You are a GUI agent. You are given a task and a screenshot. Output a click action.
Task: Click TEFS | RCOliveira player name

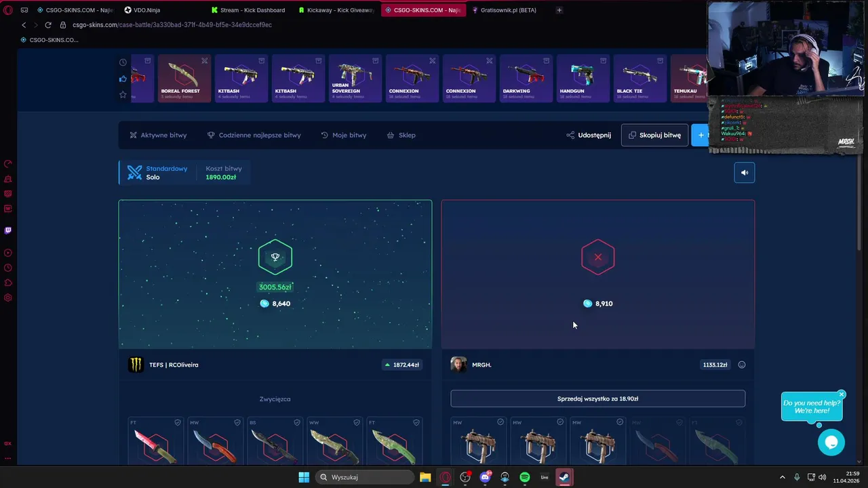[174, 365]
